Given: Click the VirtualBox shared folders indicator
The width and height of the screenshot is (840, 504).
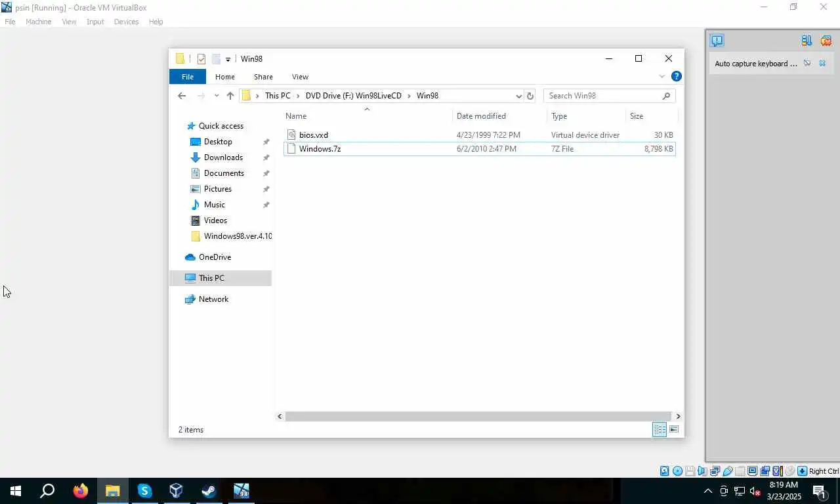Looking at the screenshot, I should [740, 471].
